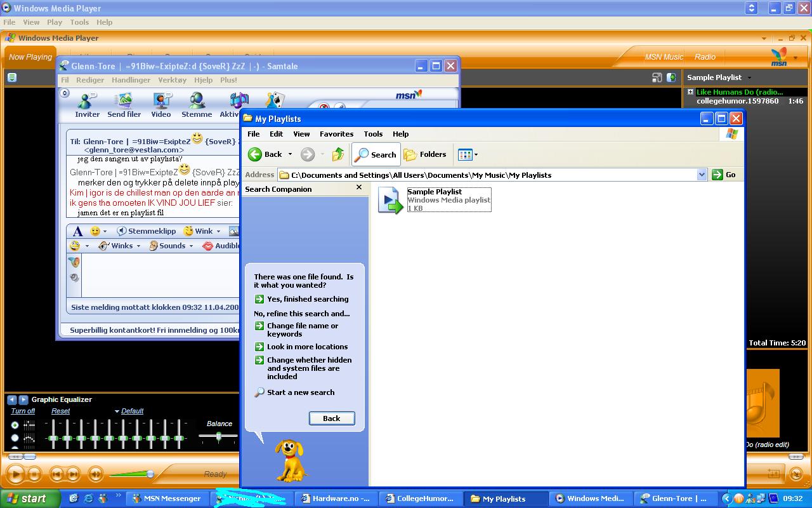Select second equalizer slider mode radio button
The height and width of the screenshot is (508, 812).
(15, 438)
